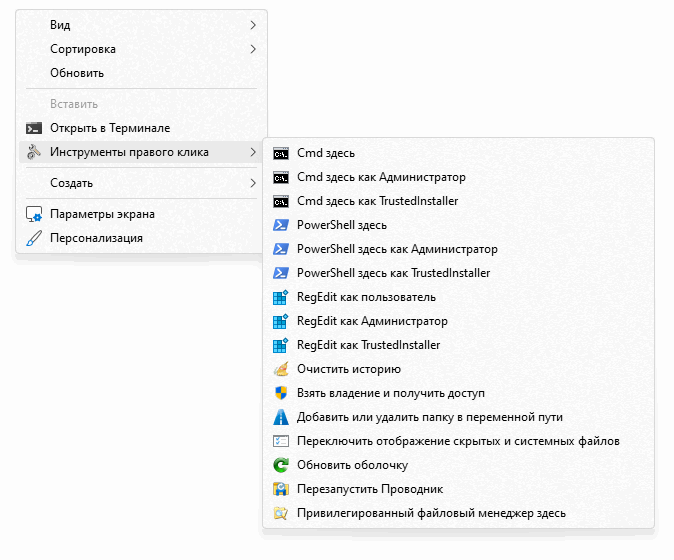Screen dimensions: 674x560
Task: Click the icon beside PowerShell здесь как TrustedInstaller
Action: pyautogui.click(x=281, y=273)
